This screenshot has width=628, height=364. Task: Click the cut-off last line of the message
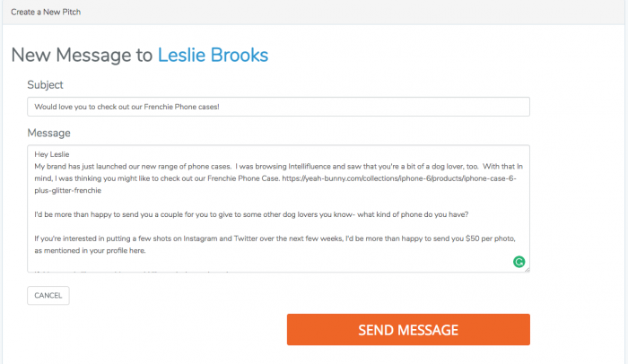click(135, 269)
